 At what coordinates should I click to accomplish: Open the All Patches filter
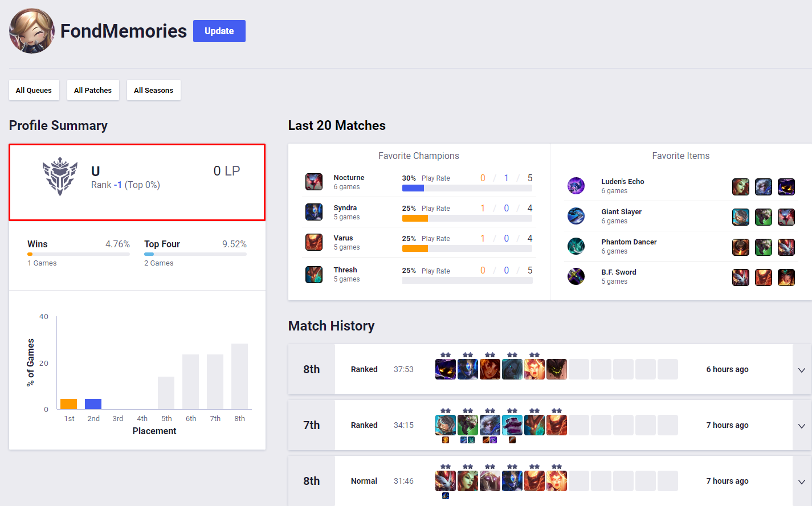[x=93, y=90]
